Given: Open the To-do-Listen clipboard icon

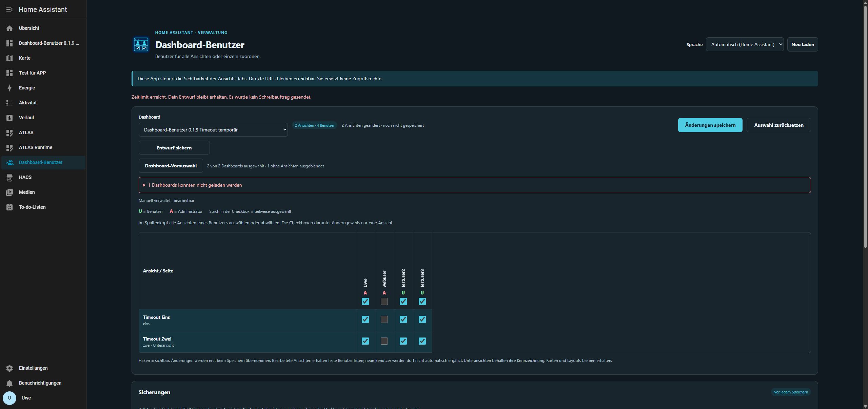Looking at the screenshot, I should [x=9, y=207].
